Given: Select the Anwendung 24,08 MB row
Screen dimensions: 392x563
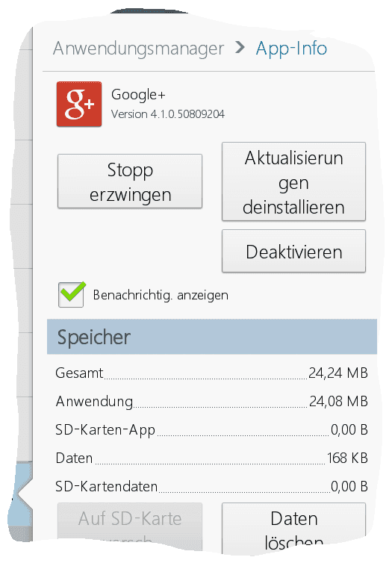Looking at the screenshot, I should pyautogui.click(x=212, y=402).
